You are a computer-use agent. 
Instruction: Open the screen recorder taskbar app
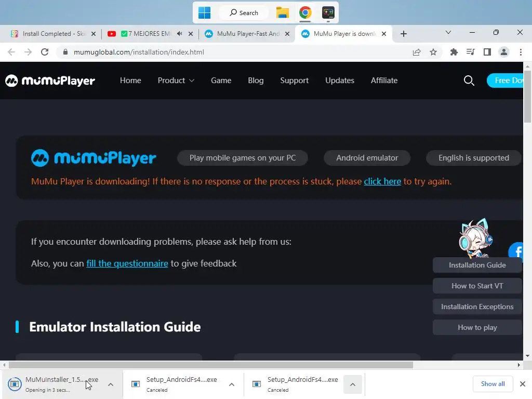pos(328,13)
